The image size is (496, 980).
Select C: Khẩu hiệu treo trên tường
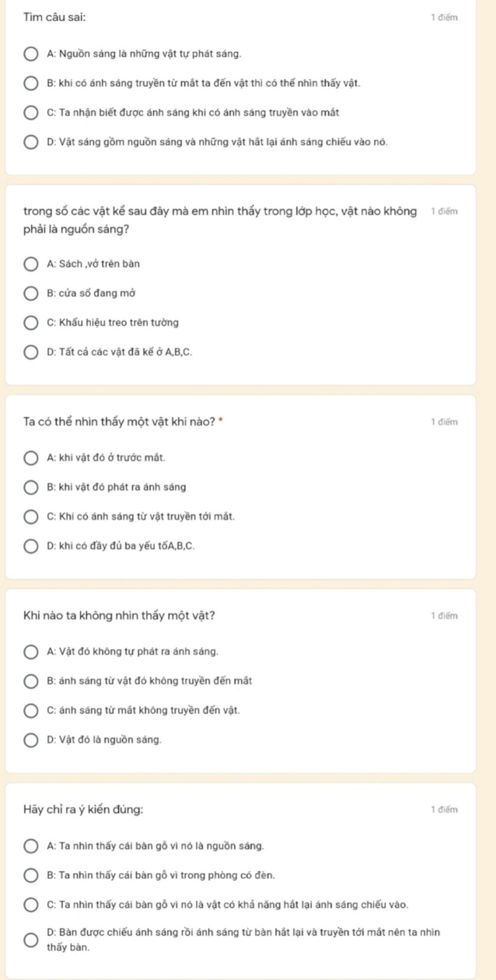tap(31, 323)
